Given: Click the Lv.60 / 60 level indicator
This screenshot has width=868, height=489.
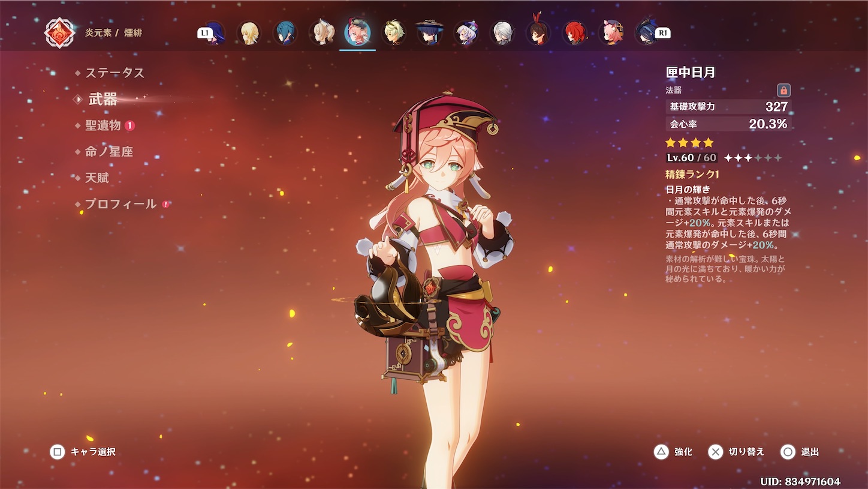Looking at the screenshot, I should 692,158.
